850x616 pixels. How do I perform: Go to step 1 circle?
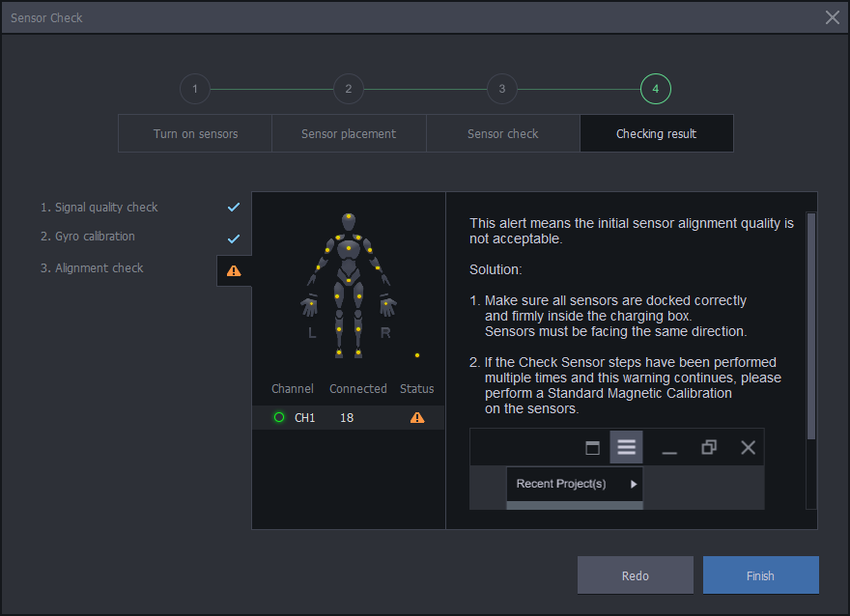pos(195,89)
